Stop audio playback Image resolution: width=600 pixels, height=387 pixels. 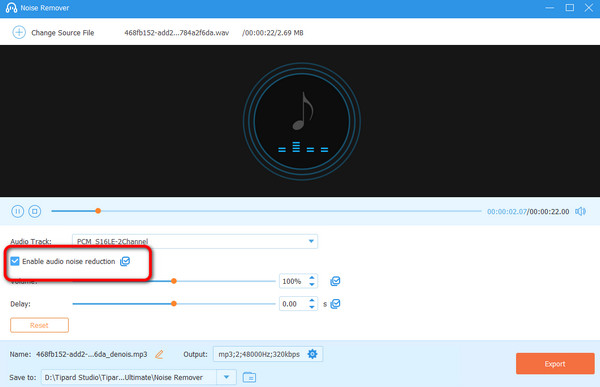(35, 211)
